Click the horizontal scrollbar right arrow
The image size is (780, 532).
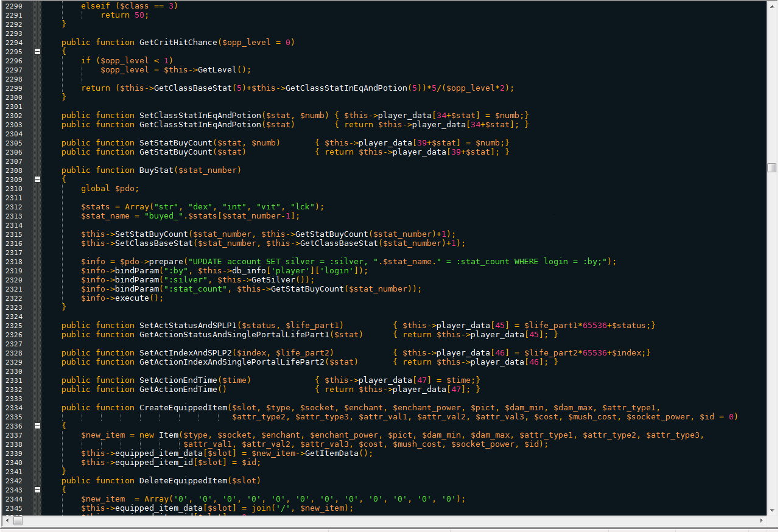762,521
